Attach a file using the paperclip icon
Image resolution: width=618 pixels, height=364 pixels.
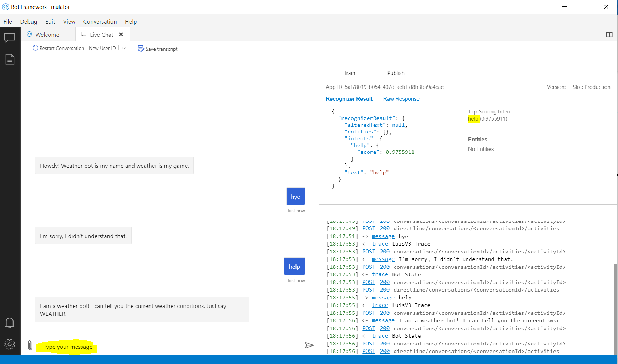[30, 345]
